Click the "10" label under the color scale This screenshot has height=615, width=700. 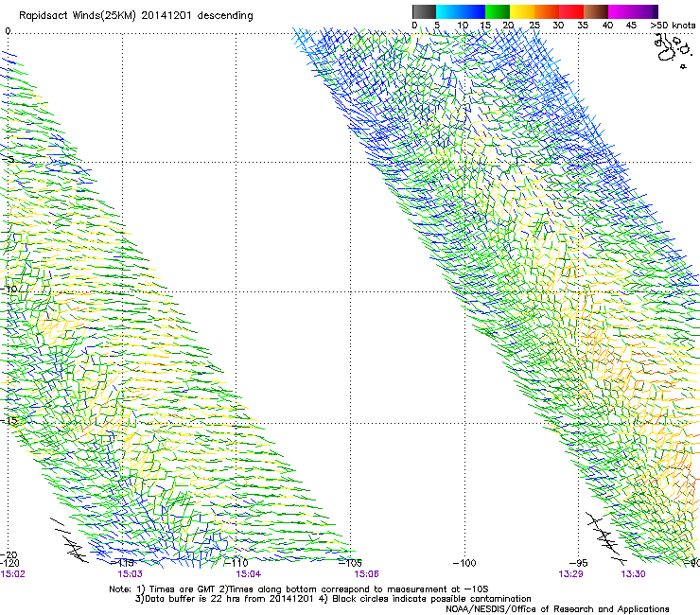[463, 25]
